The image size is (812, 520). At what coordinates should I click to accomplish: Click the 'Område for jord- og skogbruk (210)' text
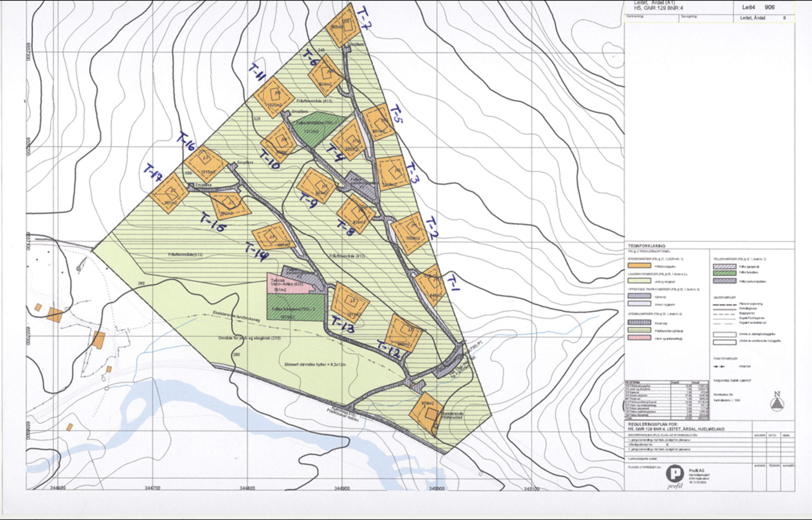[x=250, y=338]
